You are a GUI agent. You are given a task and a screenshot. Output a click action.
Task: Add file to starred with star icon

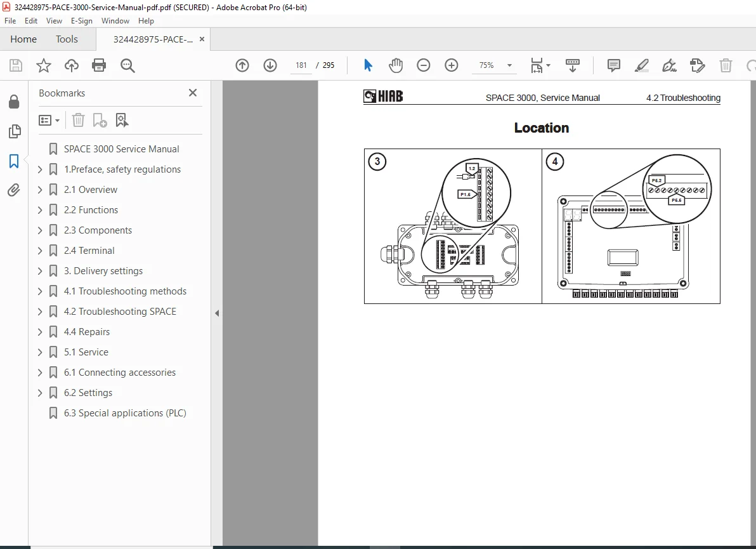click(43, 65)
